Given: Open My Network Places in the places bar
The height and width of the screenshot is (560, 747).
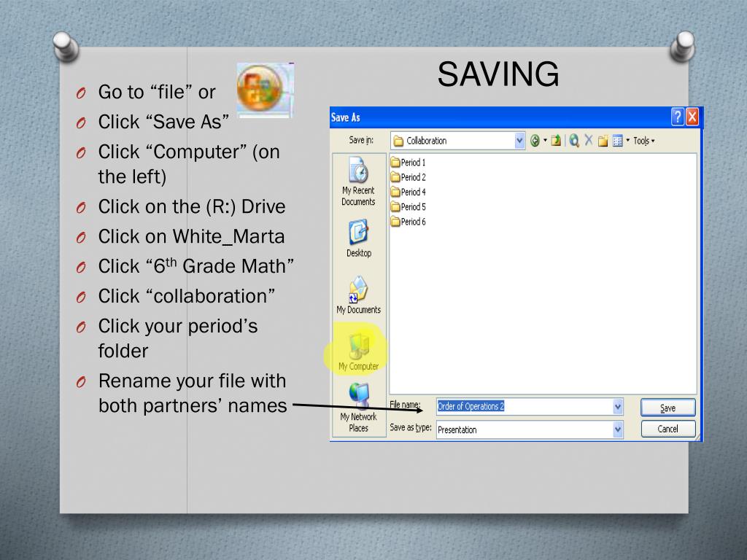Looking at the screenshot, I should coord(358,408).
